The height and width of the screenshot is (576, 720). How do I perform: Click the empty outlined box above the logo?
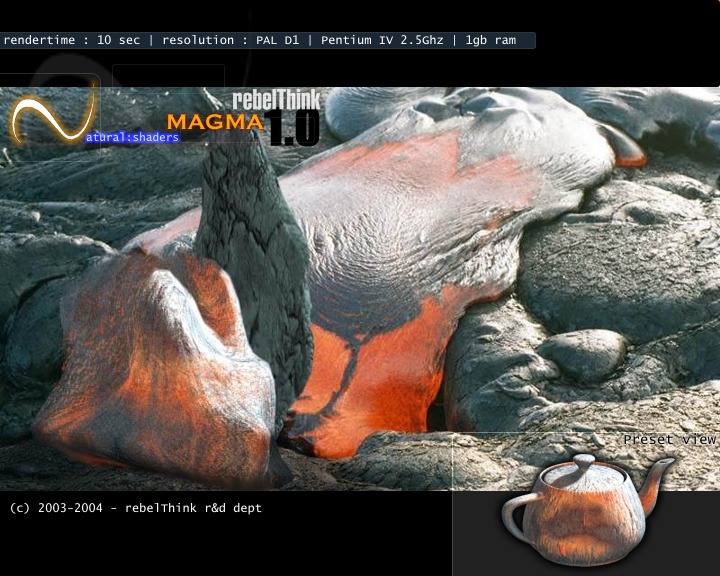click(x=168, y=76)
